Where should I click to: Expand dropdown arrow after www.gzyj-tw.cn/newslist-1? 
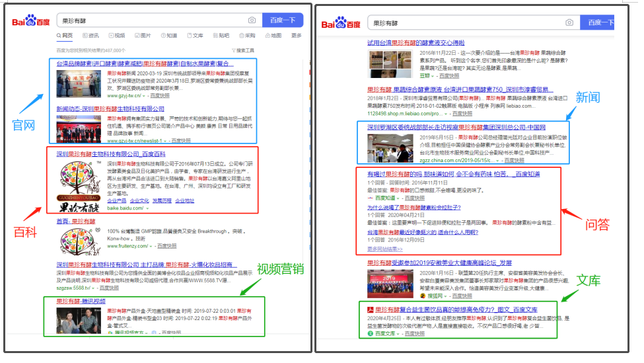coord(165,141)
